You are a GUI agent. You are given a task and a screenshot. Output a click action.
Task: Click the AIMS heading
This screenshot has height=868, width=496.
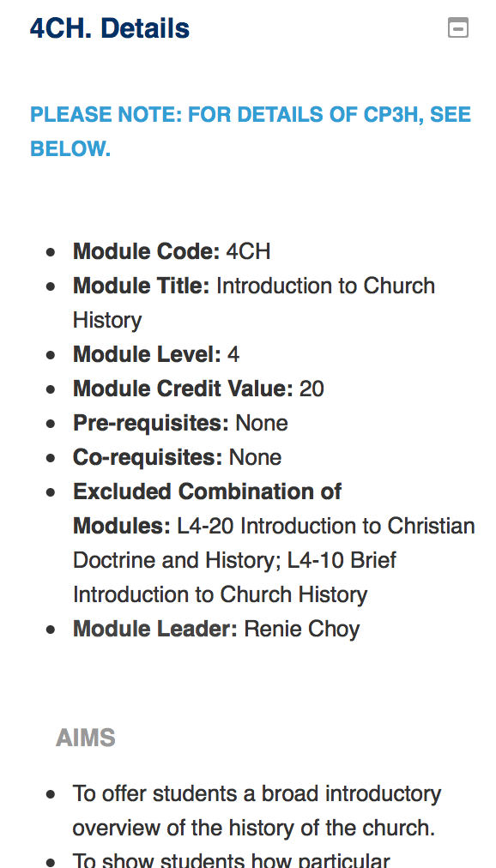(x=85, y=738)
